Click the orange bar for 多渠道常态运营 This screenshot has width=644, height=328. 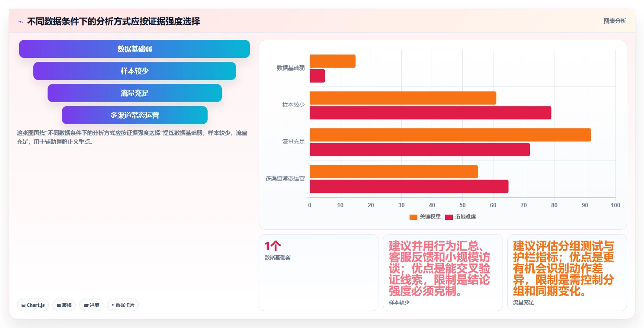pyautogui.click(x=394, y=171)
